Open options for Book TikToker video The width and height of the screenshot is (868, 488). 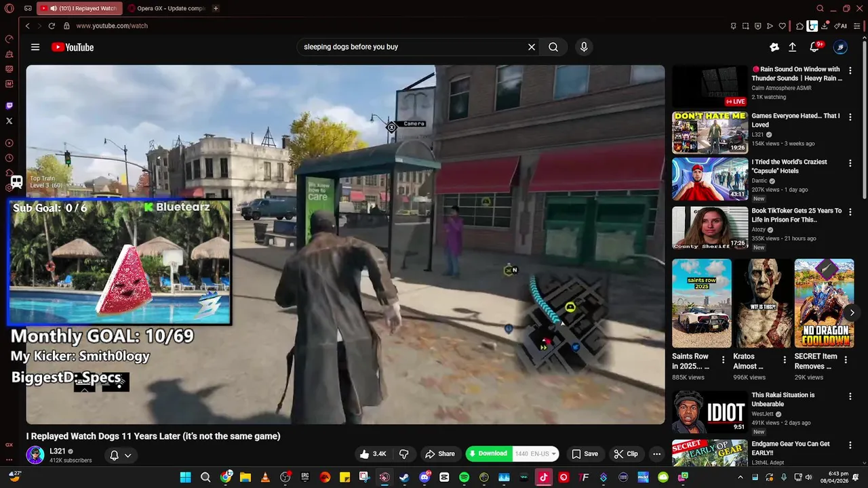850,212
